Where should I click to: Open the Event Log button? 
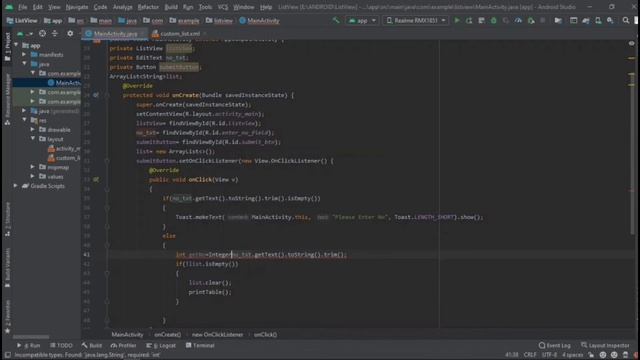pyautogui.click(x=554, y=345)
